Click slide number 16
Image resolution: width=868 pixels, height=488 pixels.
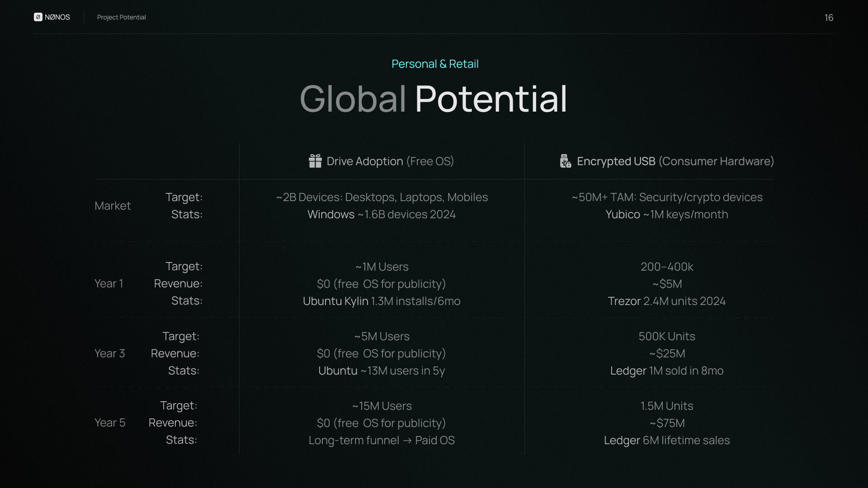(828, 18)
